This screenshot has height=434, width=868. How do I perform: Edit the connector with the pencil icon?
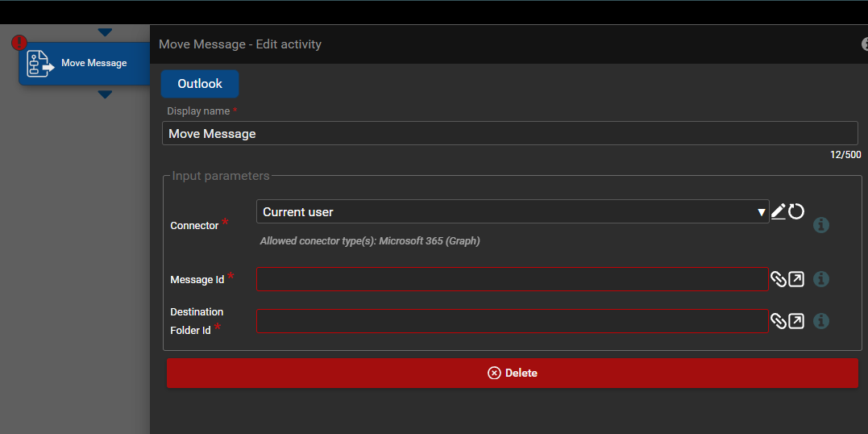point(778,211)
